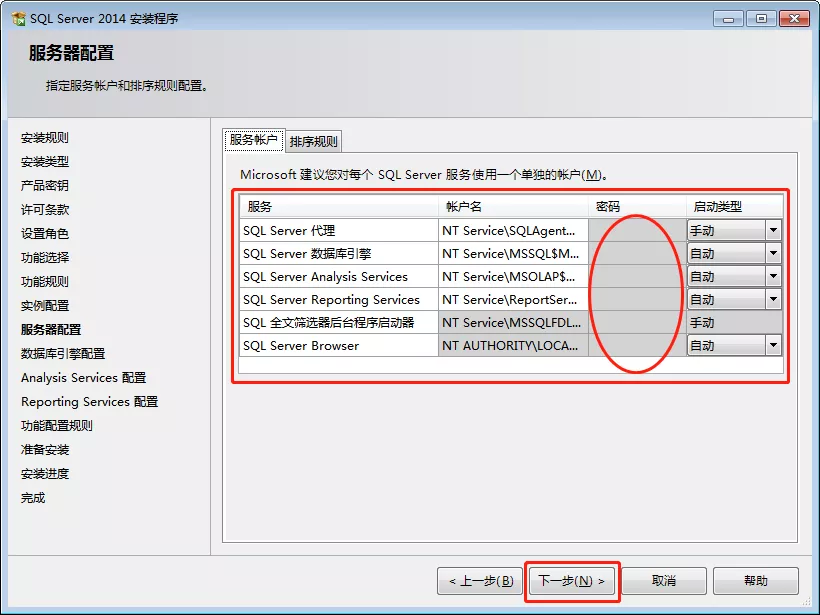
Task: Select the SQL 全文筛选器后台程序启动器 row
Action: [x=338, y=322]
